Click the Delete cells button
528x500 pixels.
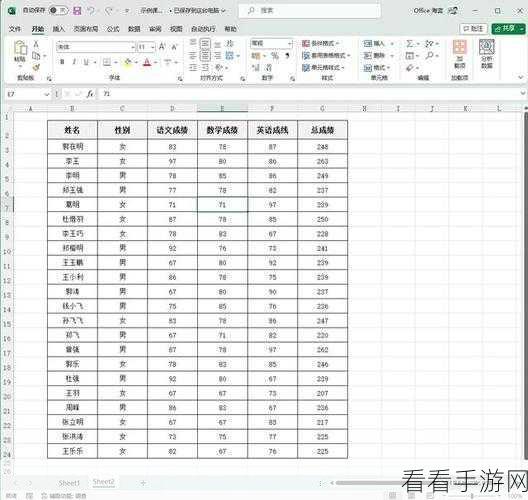[378, 56]
